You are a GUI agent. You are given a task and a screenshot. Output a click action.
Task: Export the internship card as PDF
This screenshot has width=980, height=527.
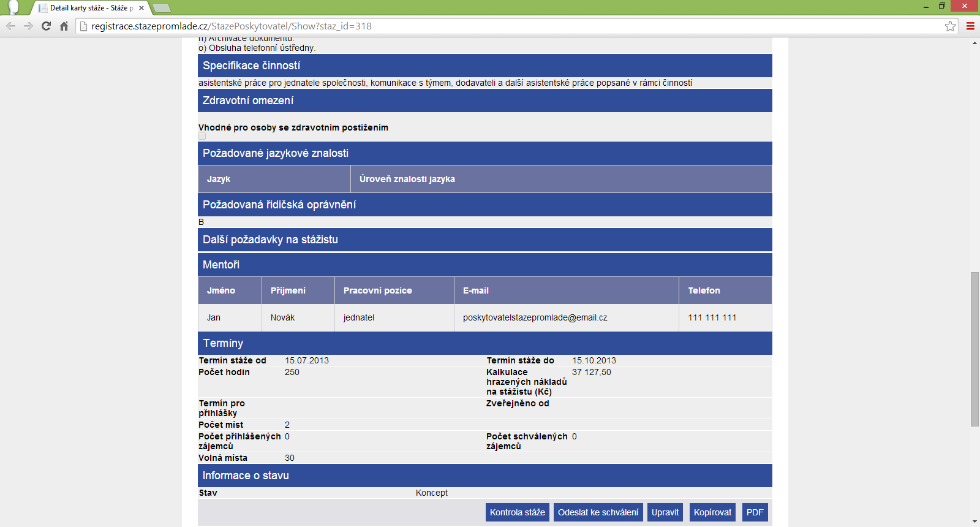click(755, 512)
